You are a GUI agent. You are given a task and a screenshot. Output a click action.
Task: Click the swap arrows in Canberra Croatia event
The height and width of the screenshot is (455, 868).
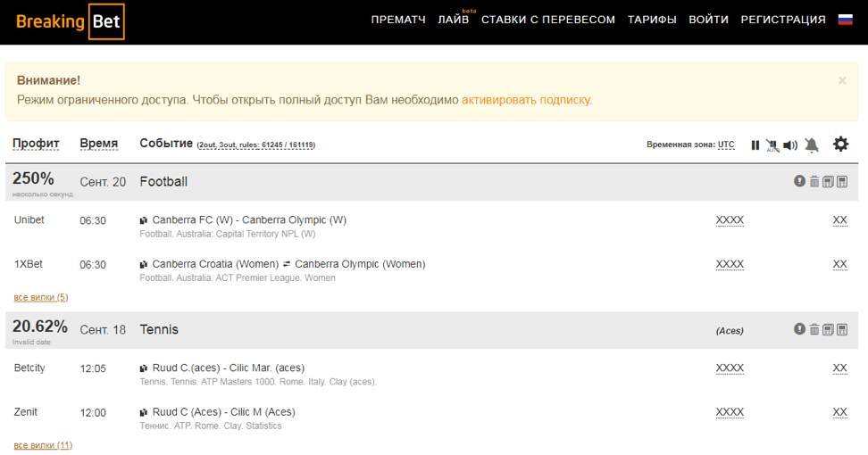tap(287, 265)
